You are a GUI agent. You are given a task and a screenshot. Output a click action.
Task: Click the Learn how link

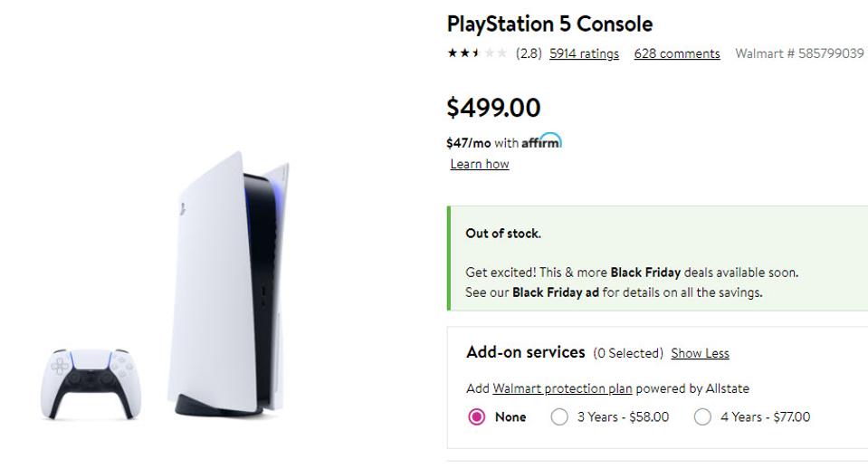[x=480, y=164]
